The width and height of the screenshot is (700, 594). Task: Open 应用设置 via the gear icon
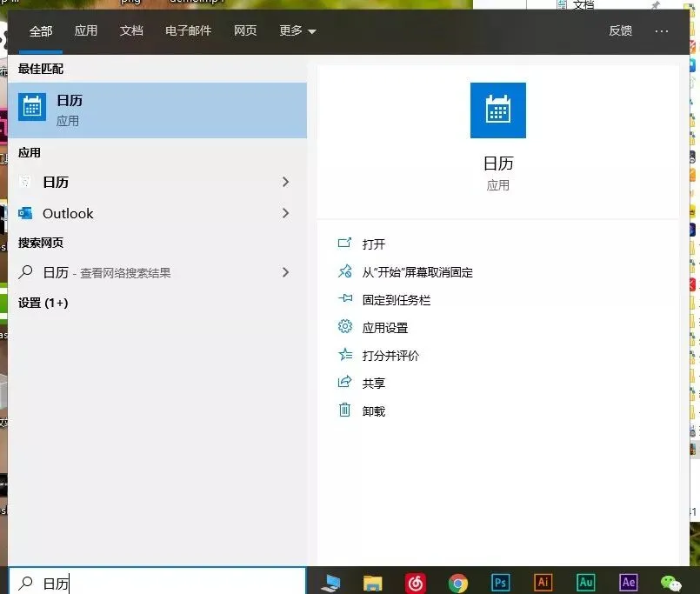[344, 327]
